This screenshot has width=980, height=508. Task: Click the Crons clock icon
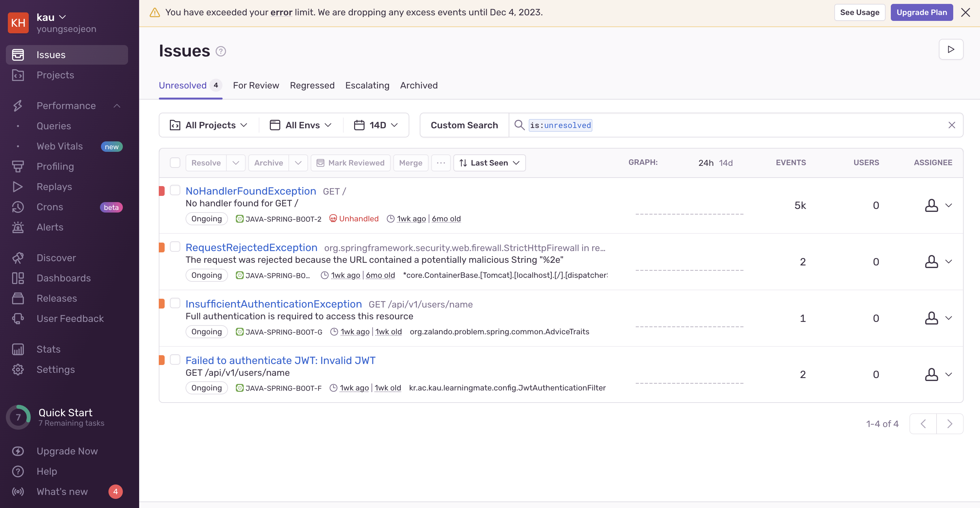[x=18, y=207]
